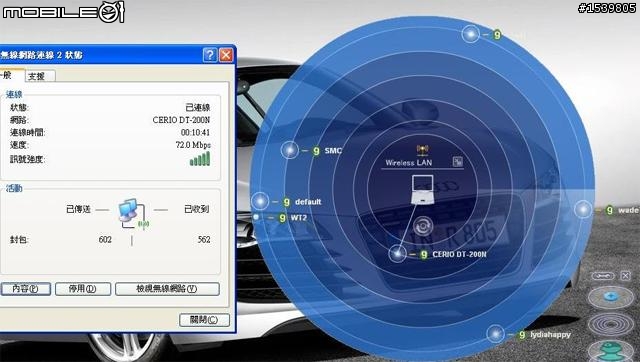Screen dimensions: 640x362
Task: Click the green g badge next to wade
Action: point(609,210)
